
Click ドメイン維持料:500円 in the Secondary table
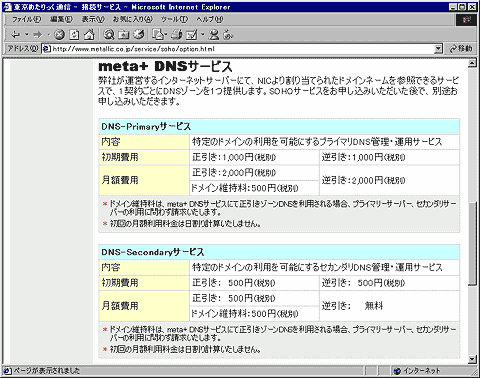coord(254,314)
